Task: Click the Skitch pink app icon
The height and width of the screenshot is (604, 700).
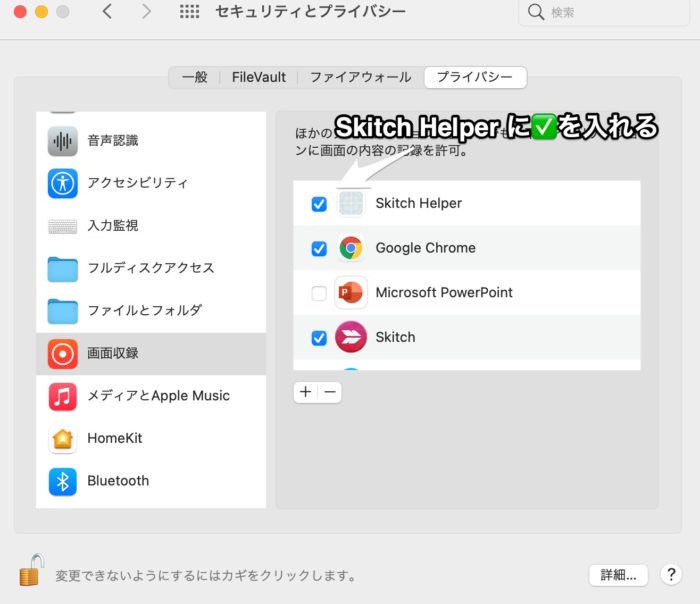Action: (351, 337)
